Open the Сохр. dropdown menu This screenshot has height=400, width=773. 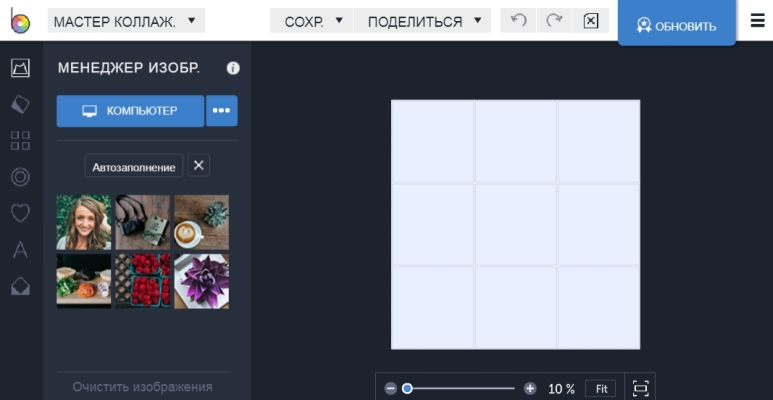point(313,21)
